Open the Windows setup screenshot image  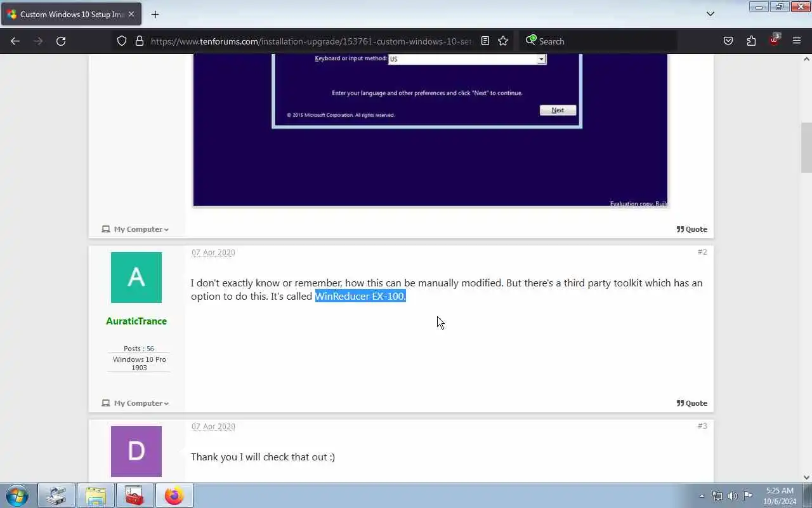click(x=430, y=130)
